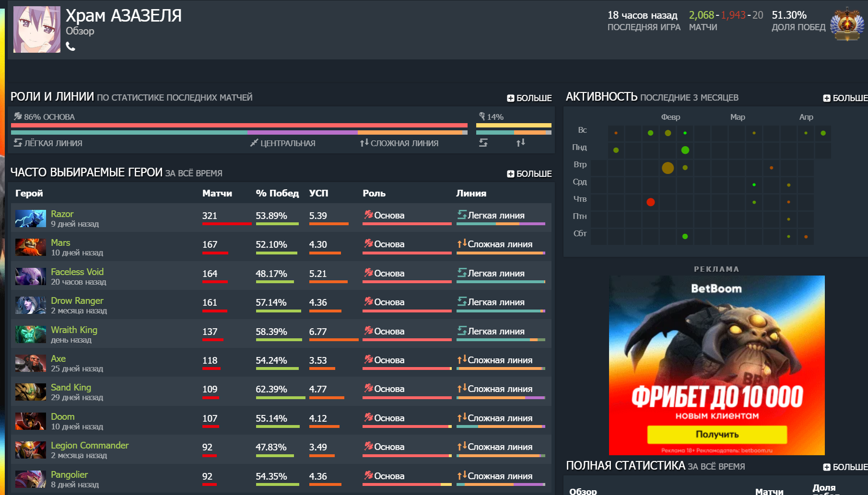868x495 pixels.
Task: Click the % Побед column header
Action: [277, 193]
